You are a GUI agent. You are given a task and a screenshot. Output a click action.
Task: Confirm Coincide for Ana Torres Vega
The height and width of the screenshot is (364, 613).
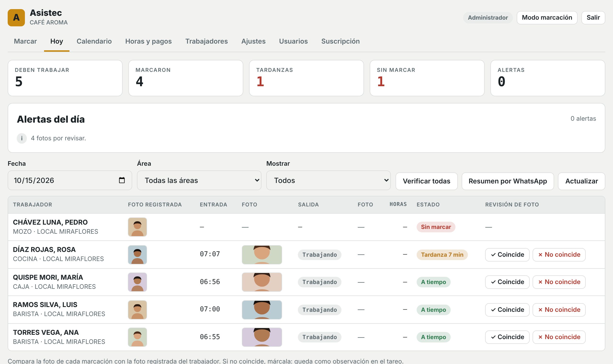507,337
